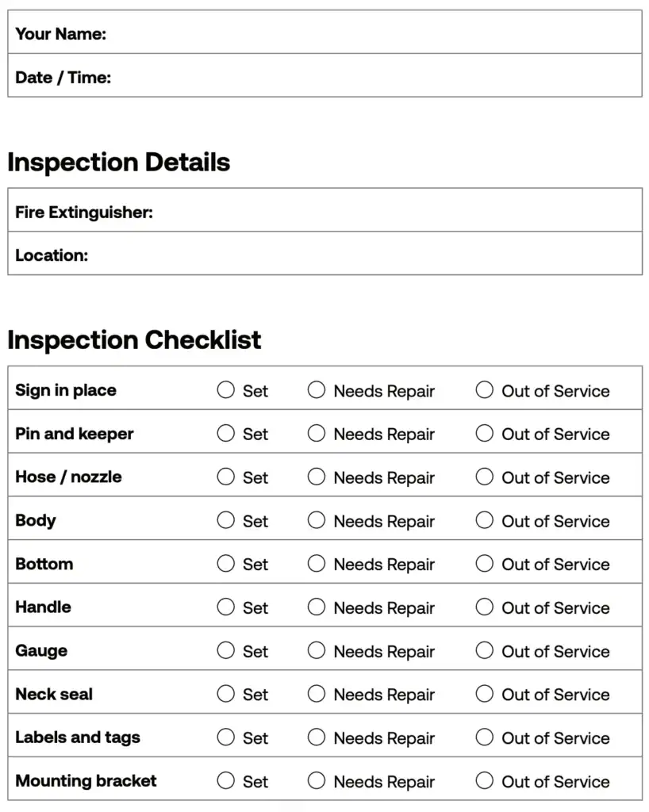
Task: Mark Pin and keeper as Needs Repair
Action: pyautogui.click(x=317, y=434)
